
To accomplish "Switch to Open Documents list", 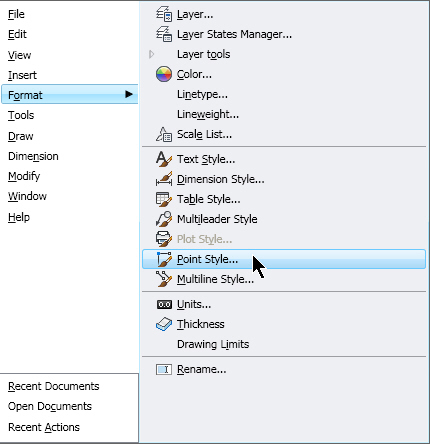I will pyautogui.click(x=50, y=406).
